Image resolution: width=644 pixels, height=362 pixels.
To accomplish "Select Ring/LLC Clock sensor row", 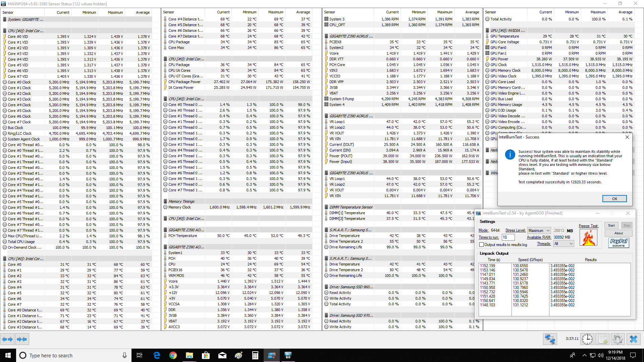I will pyautogui.click(x=76, y=133).
